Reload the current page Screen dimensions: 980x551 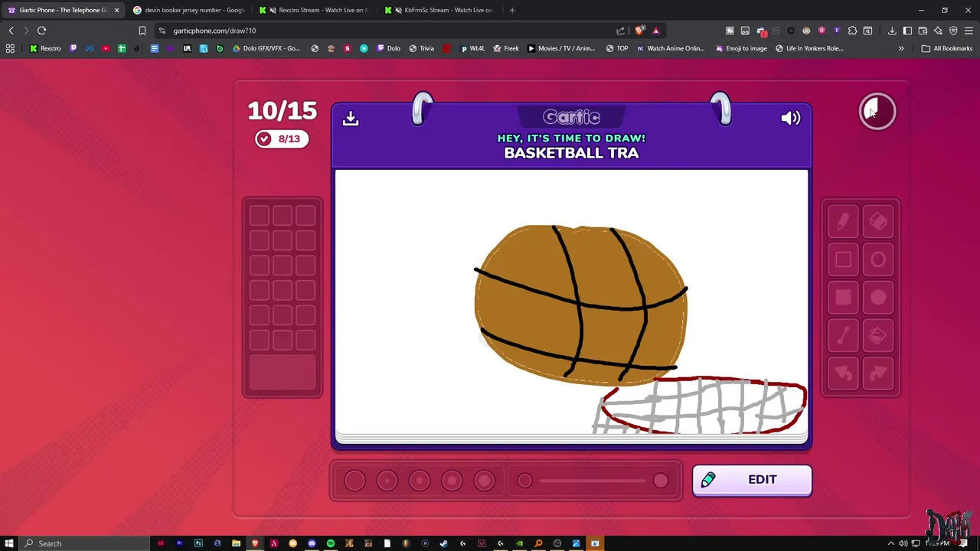coord(41,31)
